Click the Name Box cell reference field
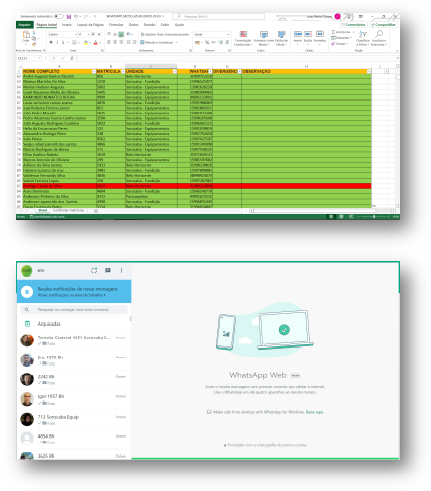 tap(29, 58)
